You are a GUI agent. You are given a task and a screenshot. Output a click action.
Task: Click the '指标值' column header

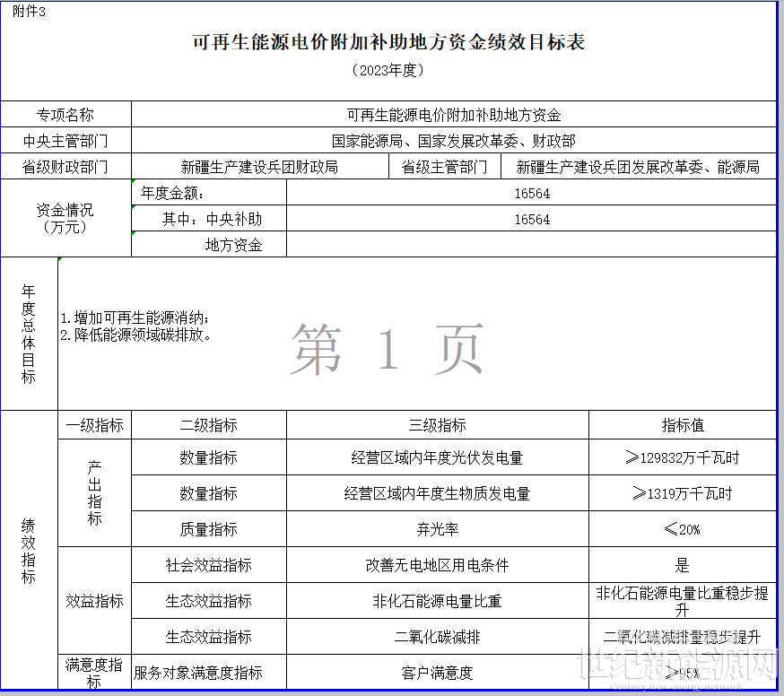683,425
